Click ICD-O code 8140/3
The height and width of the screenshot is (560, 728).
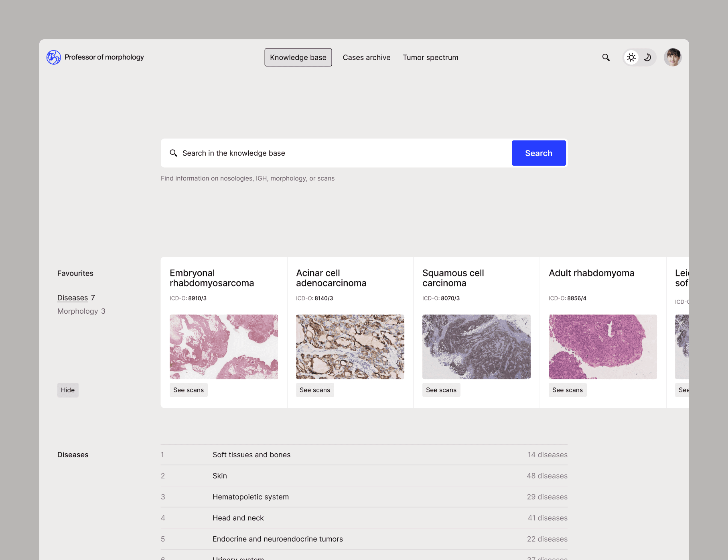pyautogui.click(x=324, y=298)
